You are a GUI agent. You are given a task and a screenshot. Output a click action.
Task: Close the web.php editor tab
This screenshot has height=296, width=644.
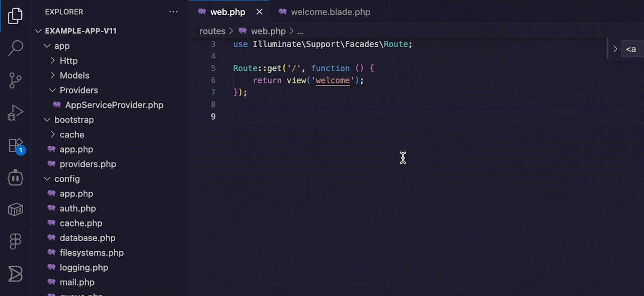click(260, 12)
